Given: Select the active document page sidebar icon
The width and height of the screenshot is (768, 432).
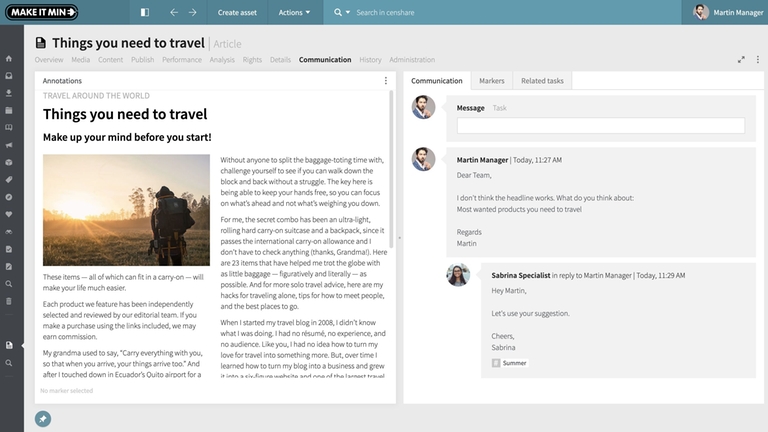Looking at the screenshot, I should click(x=9, y=345).
